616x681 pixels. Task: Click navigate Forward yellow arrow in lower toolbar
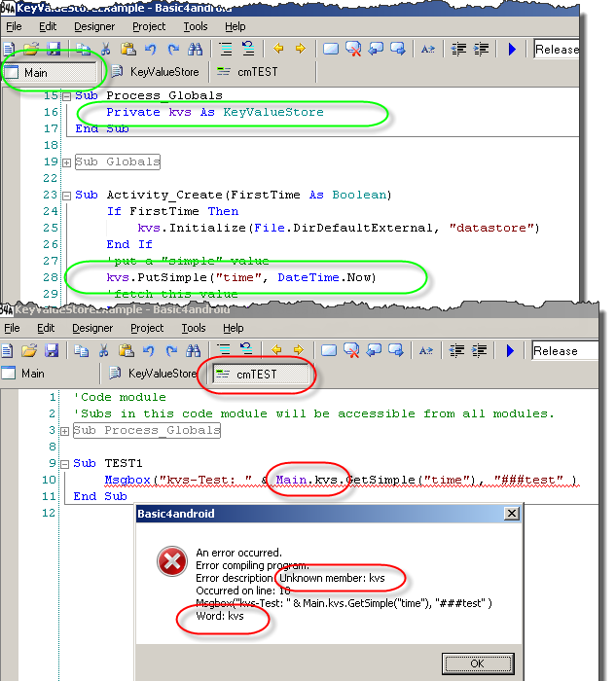tap(299, 349)
